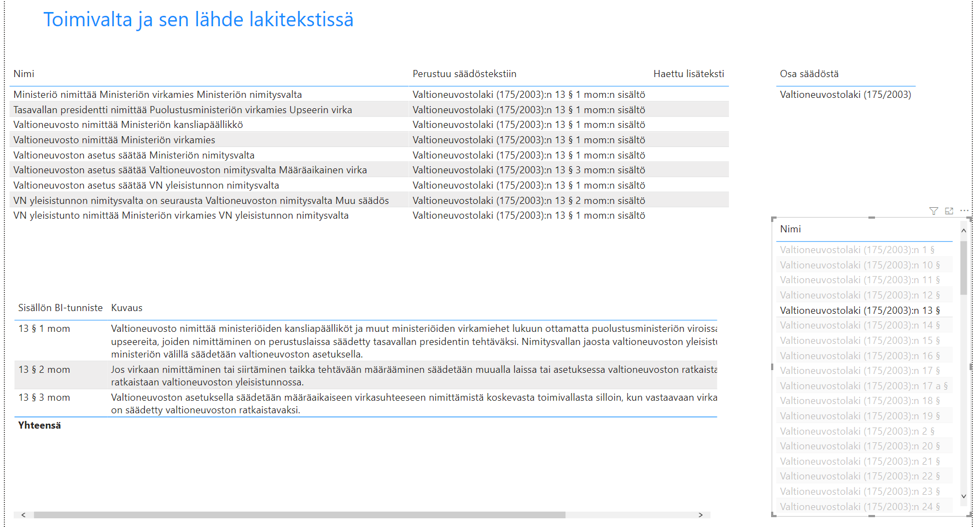Select Valtioneuvostolaki (175/2003):n 2 § in list
The height and width of the screenshot is (527, 980).
coord(857,431)
